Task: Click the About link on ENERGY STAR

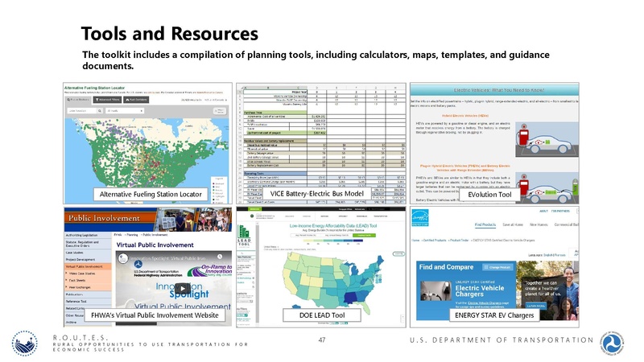Action: click(543, 211)
